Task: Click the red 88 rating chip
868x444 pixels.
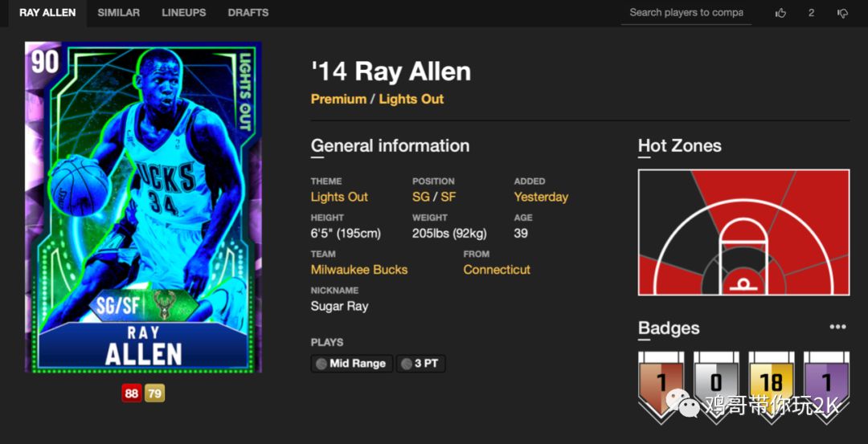Action: 132,393
